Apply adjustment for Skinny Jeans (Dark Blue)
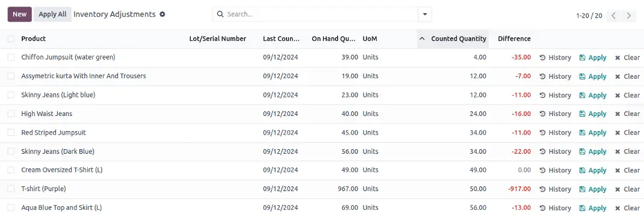The image size is (644, 217). [593, 151]
